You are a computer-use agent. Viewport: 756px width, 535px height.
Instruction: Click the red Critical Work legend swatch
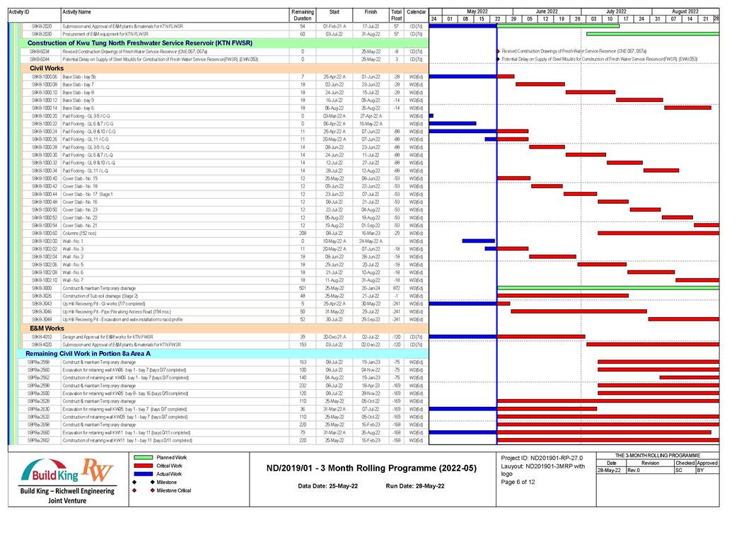144,466
